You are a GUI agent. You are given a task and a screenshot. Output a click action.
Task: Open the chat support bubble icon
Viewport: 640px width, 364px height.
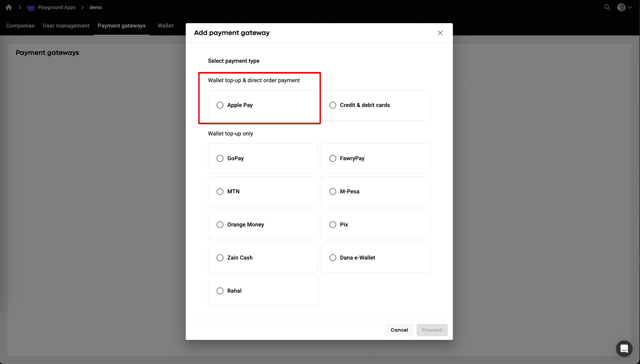624,348
